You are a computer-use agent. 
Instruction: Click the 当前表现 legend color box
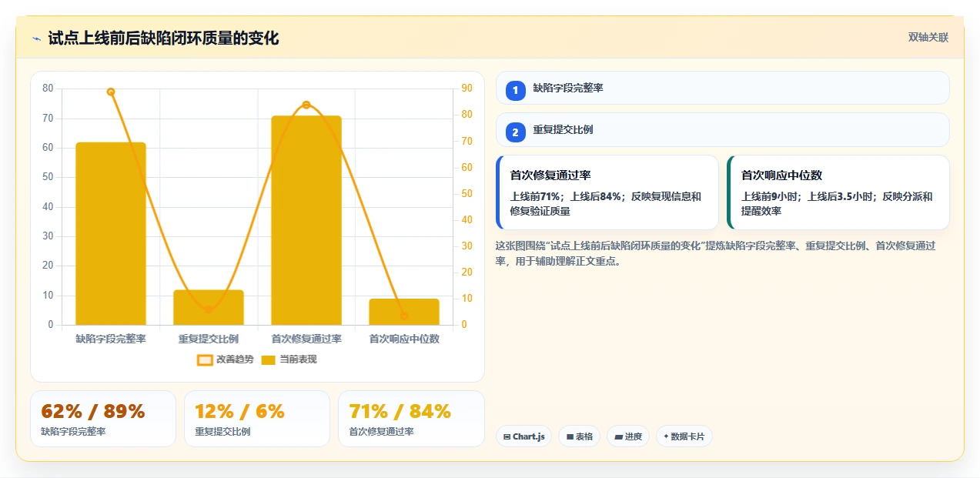click(269, 359)
